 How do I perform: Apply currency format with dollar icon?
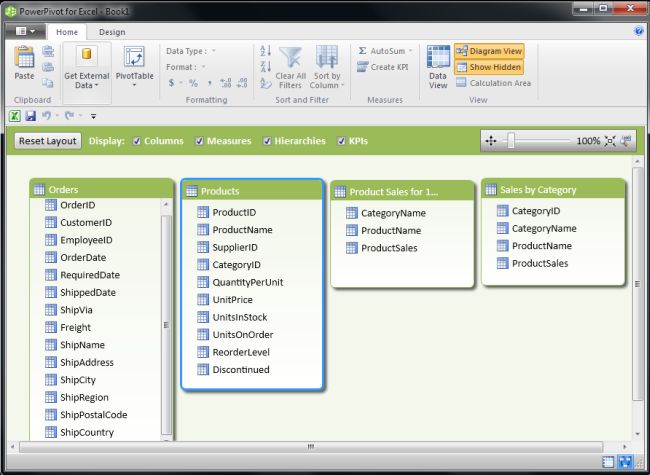[x=171, y=83]
